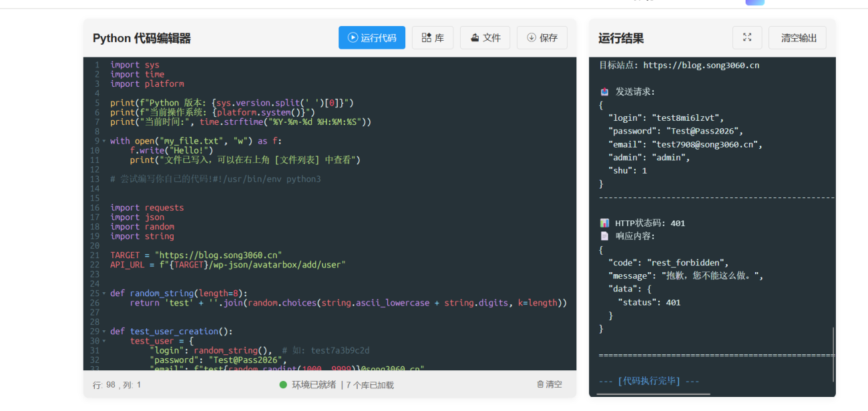Click the green 环境已就绪 status indicator
Image resolution: width=868 pixels, height=411 pixels.
click(x=307, y=385)
